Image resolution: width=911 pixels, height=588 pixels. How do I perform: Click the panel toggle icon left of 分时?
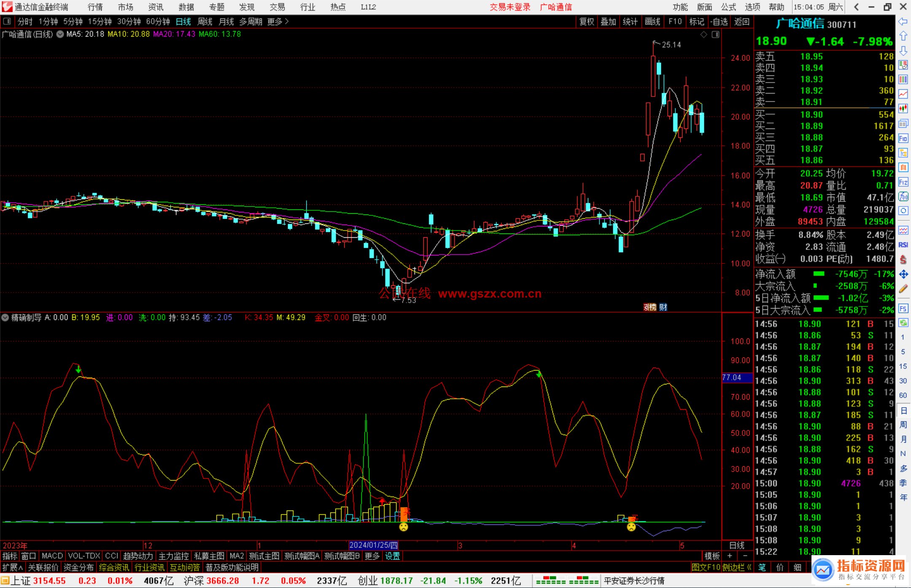[7, 21]
